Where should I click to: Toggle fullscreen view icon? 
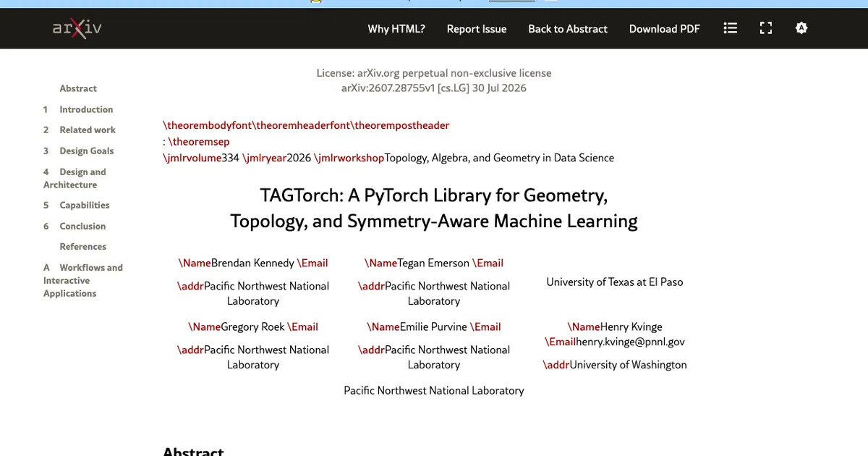(766, 28)
